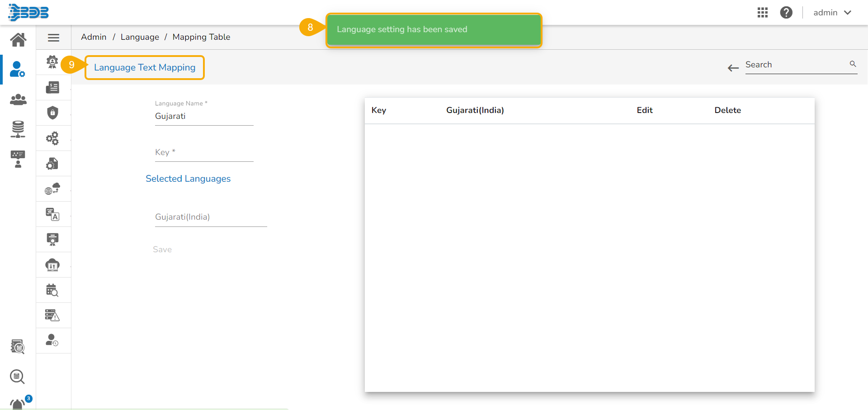Open the gears configuration icon in admin menu
This screenshot has width=868, height=410.
coord(53,138)
